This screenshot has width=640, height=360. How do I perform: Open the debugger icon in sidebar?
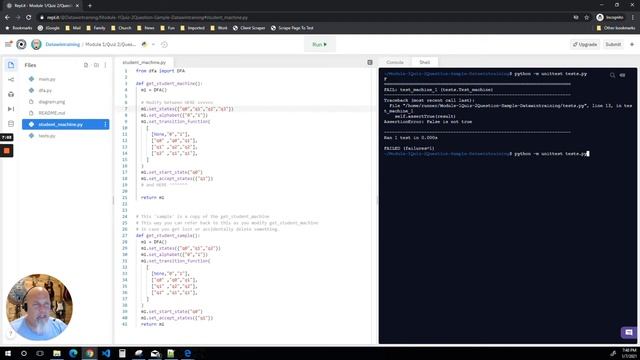click(11, 109)
